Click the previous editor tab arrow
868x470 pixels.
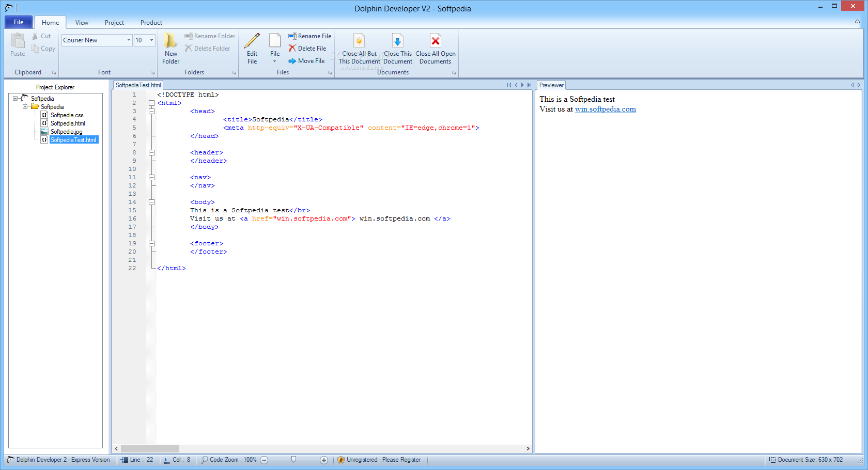point(516,85)
